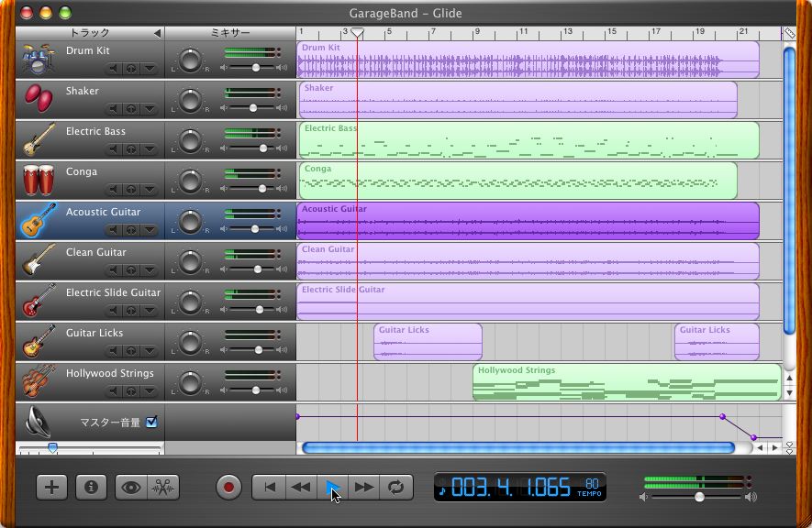The height and width of the screenshot is (528, 812).
Task: Adjust the master output volume slider
Action: tap(699, 497)
